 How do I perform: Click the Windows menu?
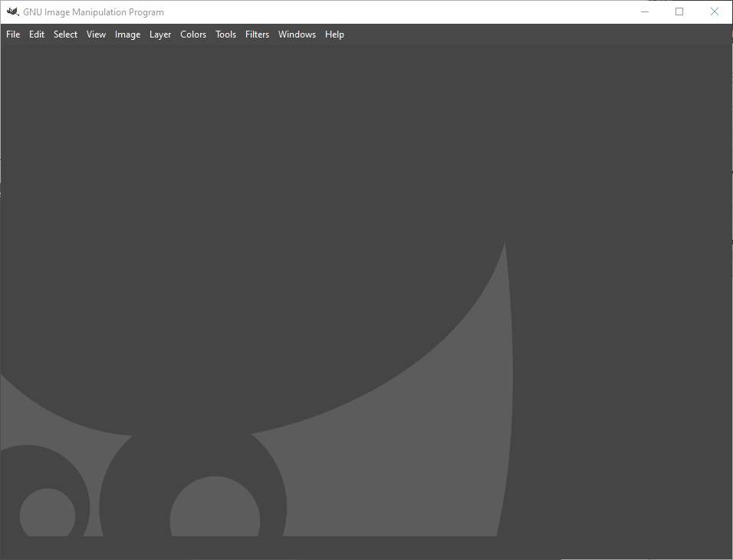click(x=297, y=34)
